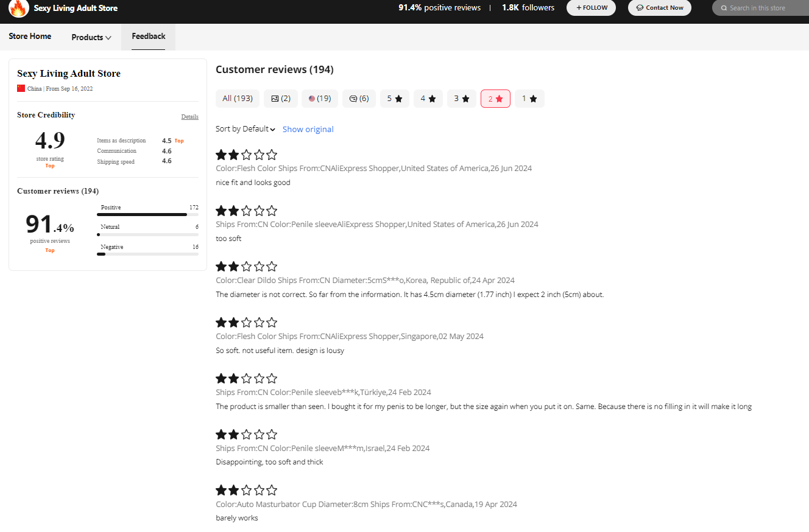Click the 'barely works' review text

[237, 518]
